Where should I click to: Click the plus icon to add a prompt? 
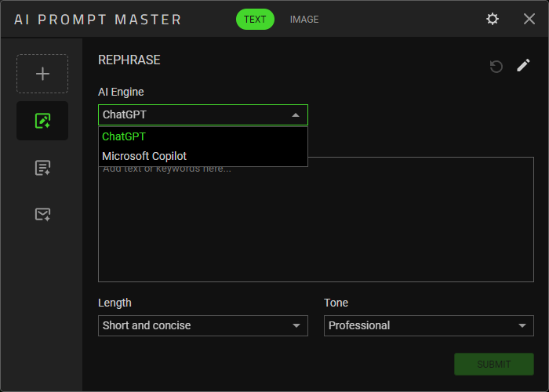pos(42,74)
